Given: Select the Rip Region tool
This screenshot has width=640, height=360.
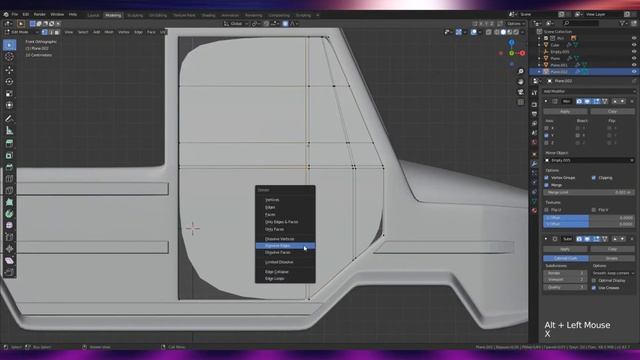Looking at the screenshot, I should [x=9, y=272].
